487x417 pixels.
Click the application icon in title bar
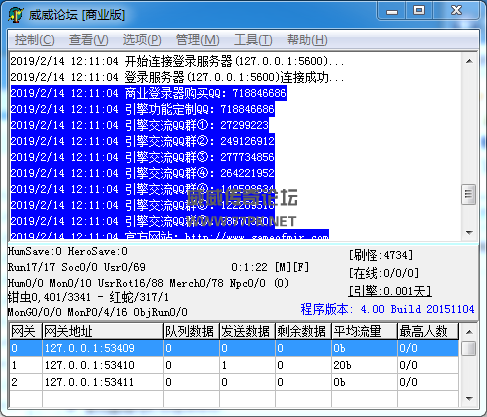pos(16,15)
